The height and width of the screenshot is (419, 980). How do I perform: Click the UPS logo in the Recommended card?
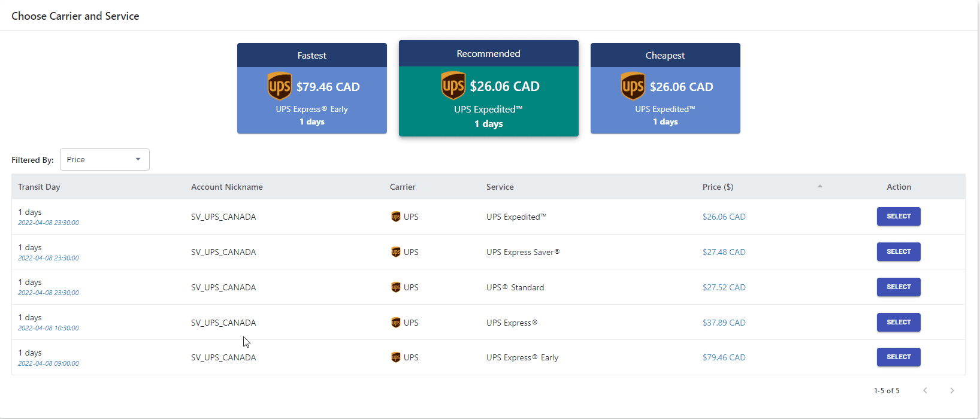pos(453,86)
